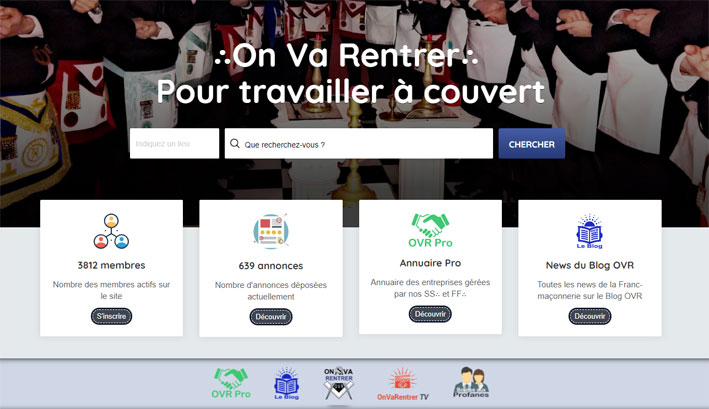The image size is (709, 409).
Task: Click the '3812 membres' heading
Action: 111,265
